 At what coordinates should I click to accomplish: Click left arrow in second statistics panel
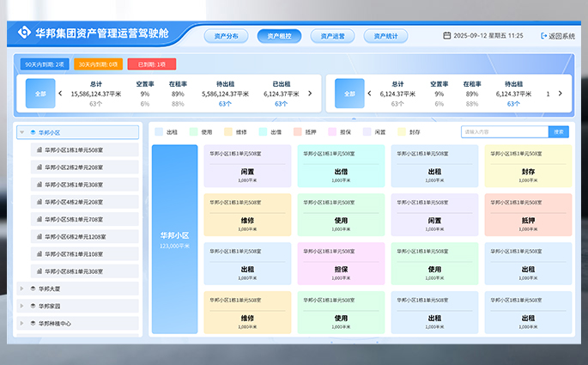point(369,94)
